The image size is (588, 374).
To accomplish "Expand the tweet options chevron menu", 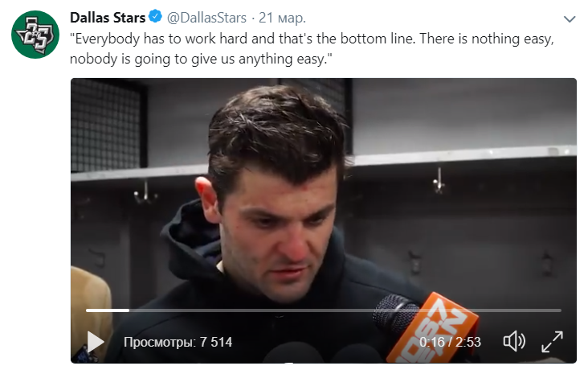I will pyautogui.click(x=570, y=18).
